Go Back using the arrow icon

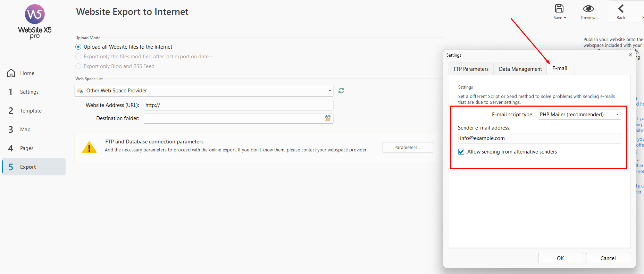click(621, 9)
